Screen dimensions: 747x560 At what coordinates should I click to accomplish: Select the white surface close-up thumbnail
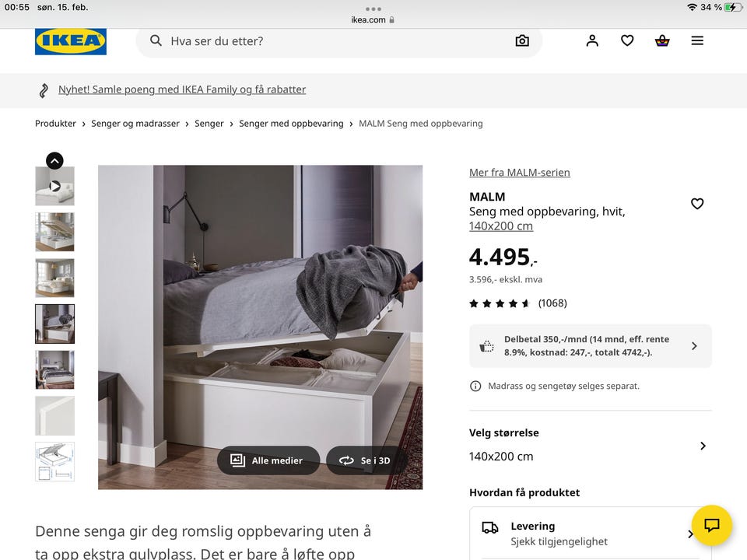54,415
